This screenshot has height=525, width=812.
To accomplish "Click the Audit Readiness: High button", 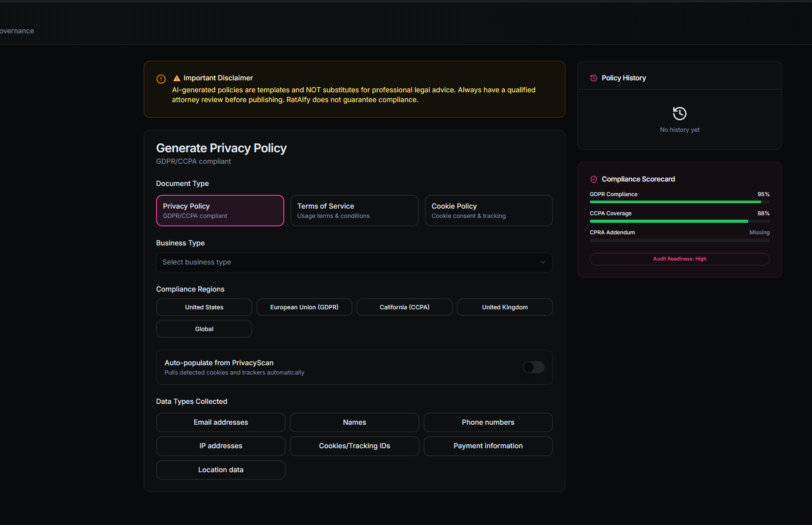I will click(679, 259).
